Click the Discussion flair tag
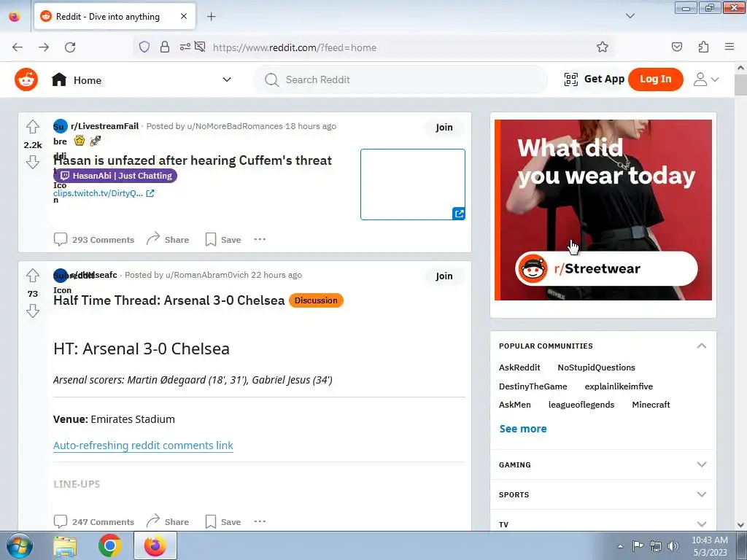Screen dimensions: 747x560 [316, 300]
